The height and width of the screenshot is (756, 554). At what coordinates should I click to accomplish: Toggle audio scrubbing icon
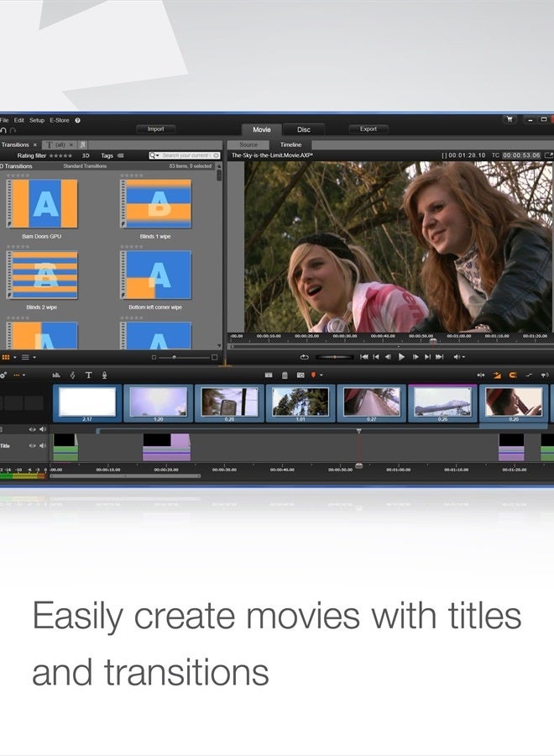click(545, 375)
